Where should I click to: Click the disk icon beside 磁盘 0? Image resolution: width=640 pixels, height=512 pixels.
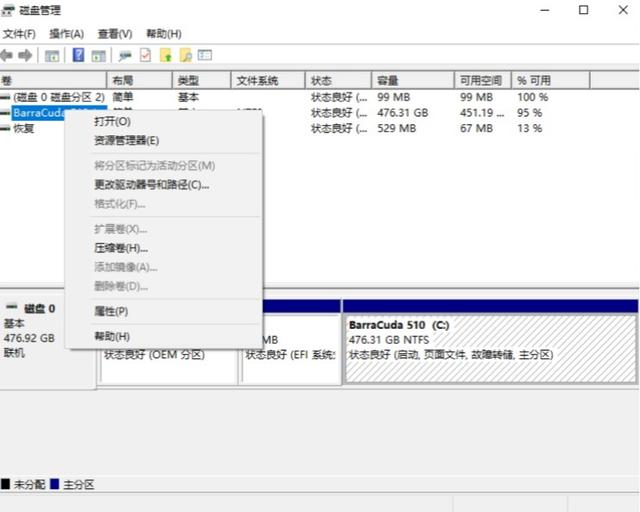(x=12, y=307)
